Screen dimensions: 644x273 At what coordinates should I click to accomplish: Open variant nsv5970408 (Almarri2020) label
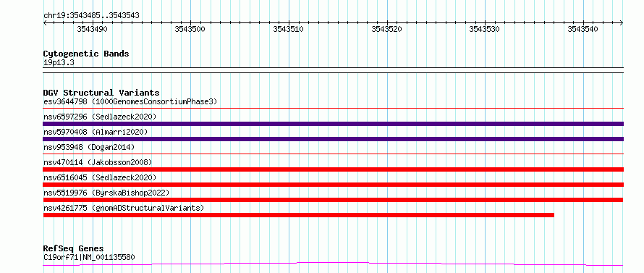click(96, 132)
